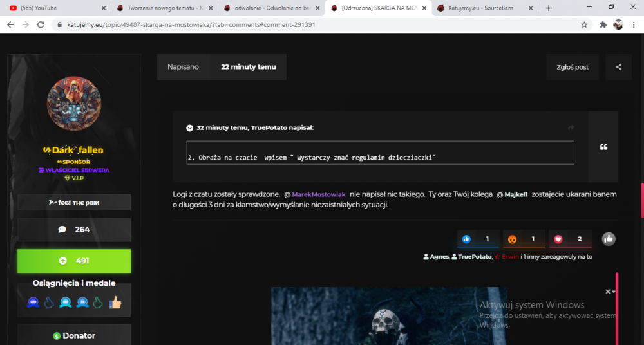The width and height of the screenshot is (644, 345).
Task: Click the blue thumbs-up outline medal
Action: pyautogui.click(x=50, y=303)
